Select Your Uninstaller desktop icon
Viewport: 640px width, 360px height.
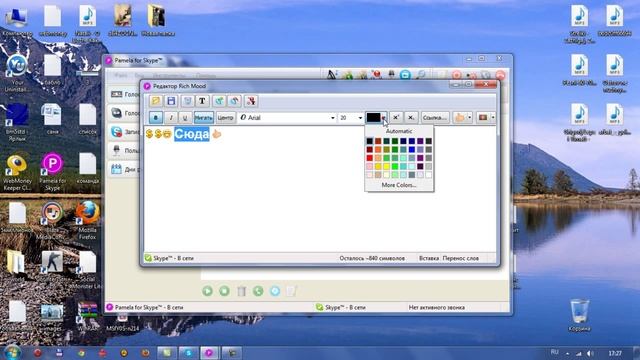tap(17, 74)
